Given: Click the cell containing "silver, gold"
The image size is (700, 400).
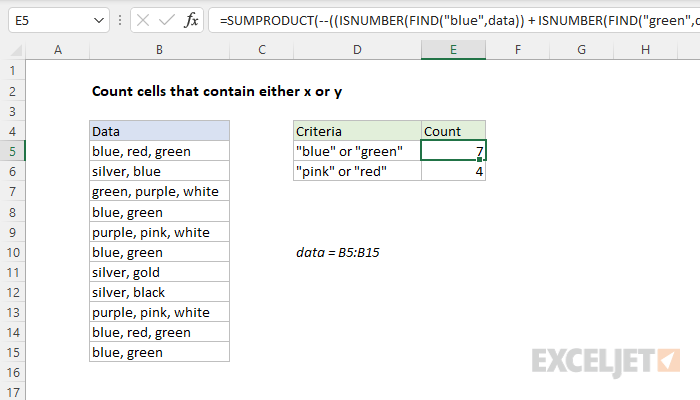Looking at the screenshot, I should (x=159, y=272).
